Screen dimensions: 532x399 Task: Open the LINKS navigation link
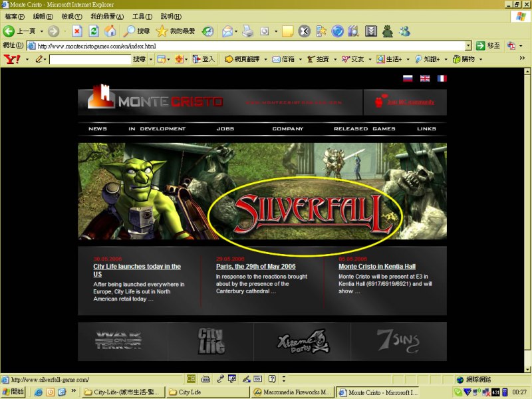(x=426, y=129)
